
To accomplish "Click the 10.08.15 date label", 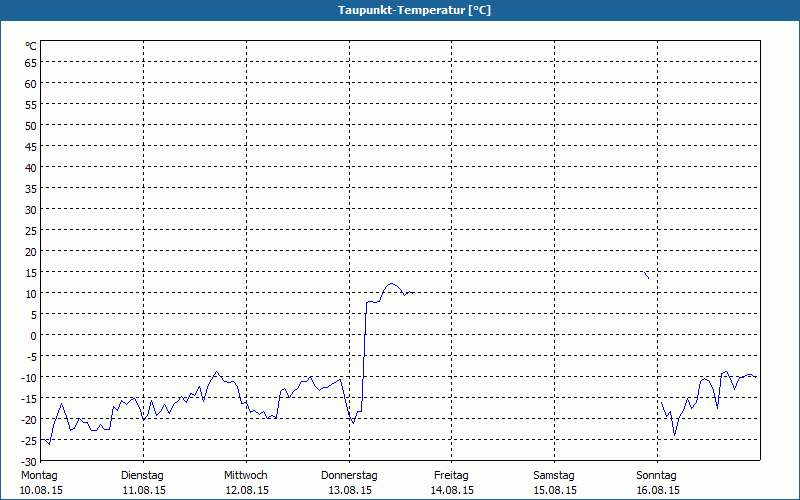I will pyautogui.click(x=41, y=490).
